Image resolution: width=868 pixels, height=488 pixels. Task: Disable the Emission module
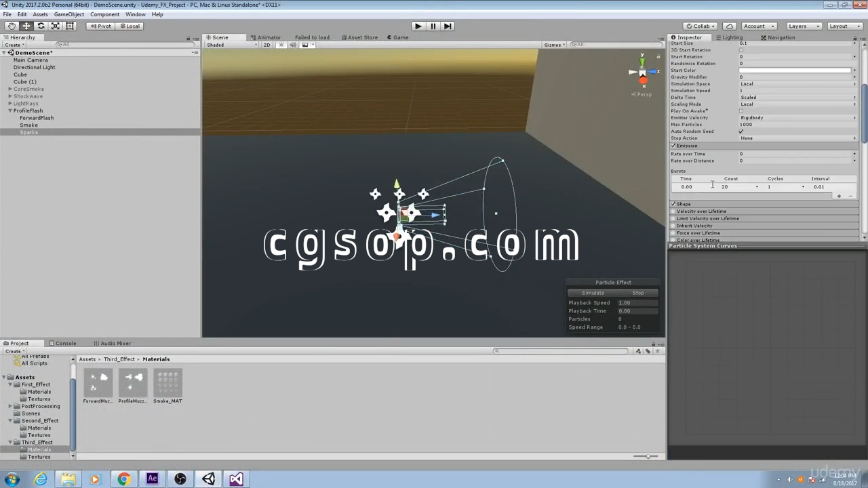[673, 146]
